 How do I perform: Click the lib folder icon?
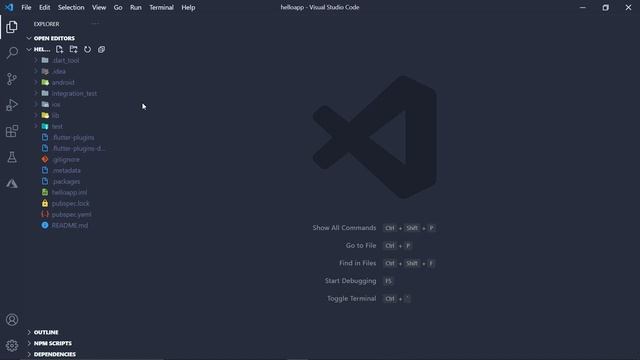pyautogui.click(x=45, y=115)
